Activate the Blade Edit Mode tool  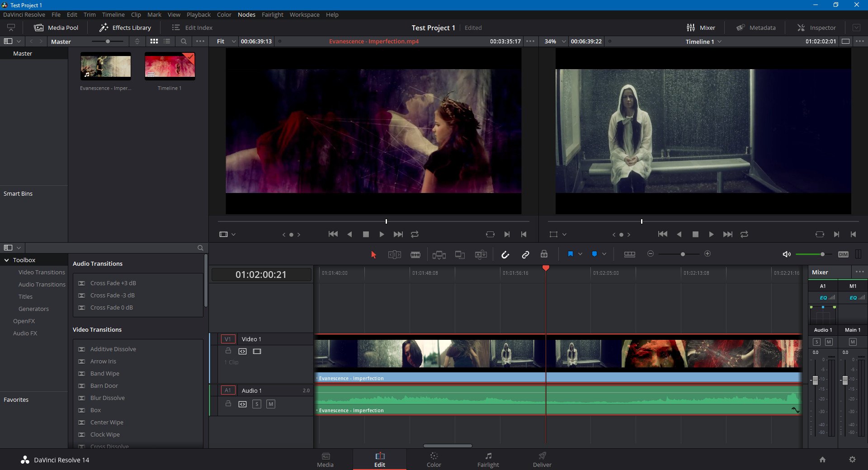(x=415, y=254)
